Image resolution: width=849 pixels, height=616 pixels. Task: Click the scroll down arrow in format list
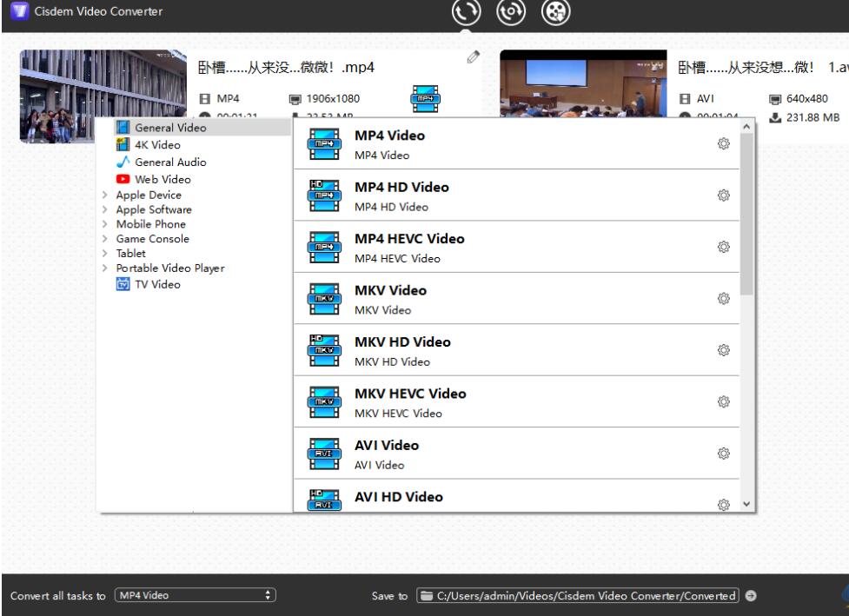pyautogui.click(x=746, y=504)
